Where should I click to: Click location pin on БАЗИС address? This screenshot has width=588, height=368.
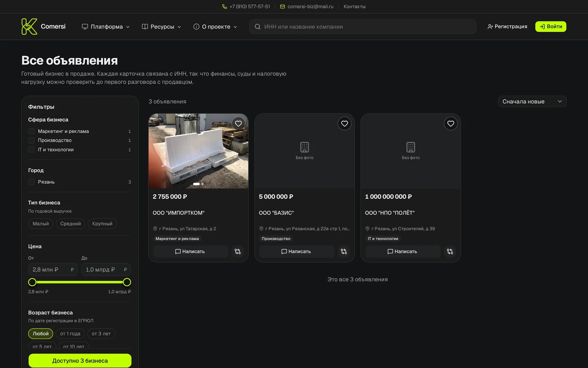[261, 228]
